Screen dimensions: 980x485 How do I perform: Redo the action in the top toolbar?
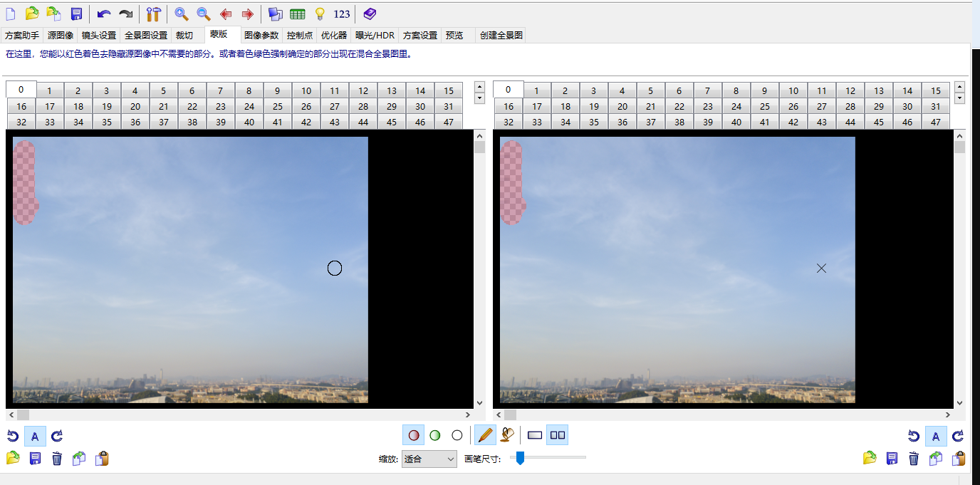tap(125, 14)
